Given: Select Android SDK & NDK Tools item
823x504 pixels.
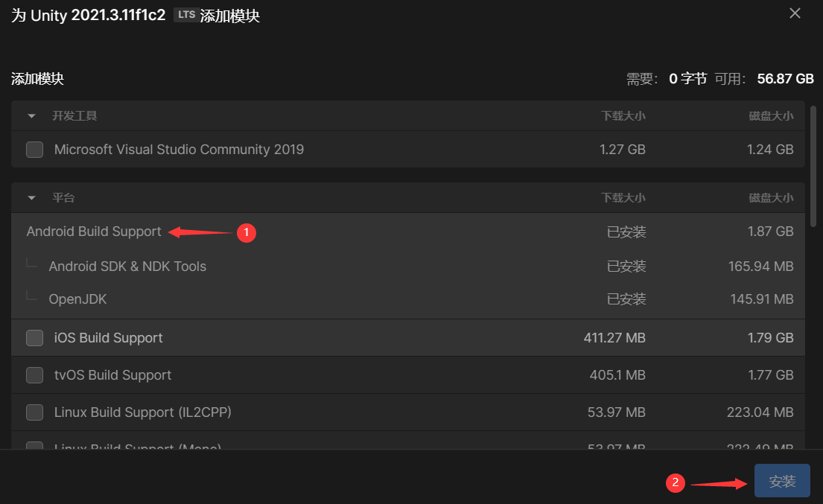Looking at the screenshot, I should pyautogui.click(x=127, y=267).
